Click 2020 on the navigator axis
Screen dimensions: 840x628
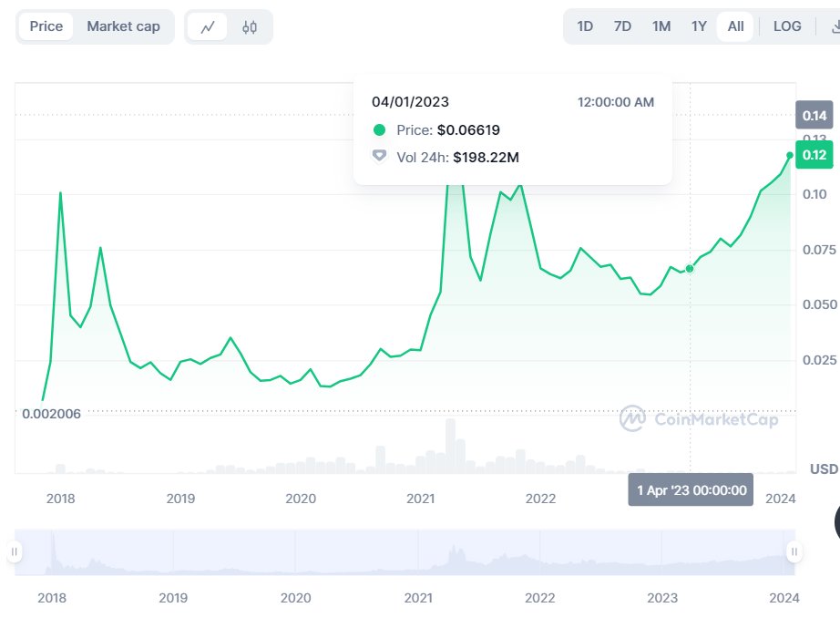[x=296, y=597]
